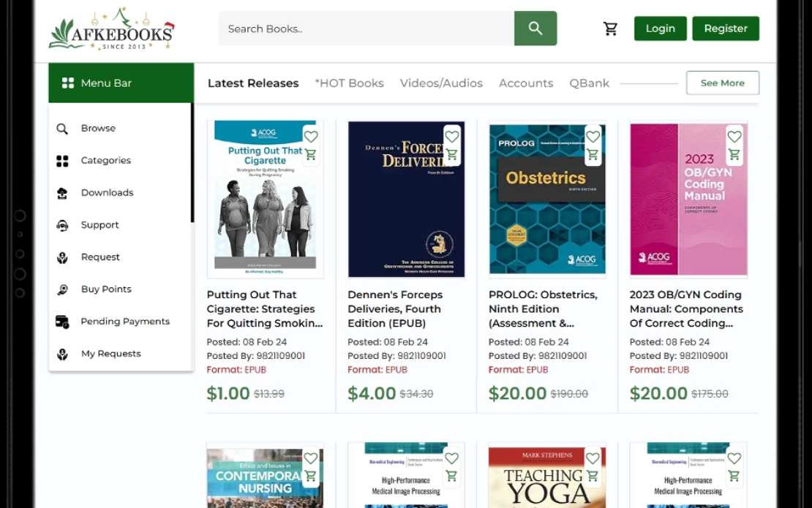
Task: Click the Register button
Action: pos(726,29)
